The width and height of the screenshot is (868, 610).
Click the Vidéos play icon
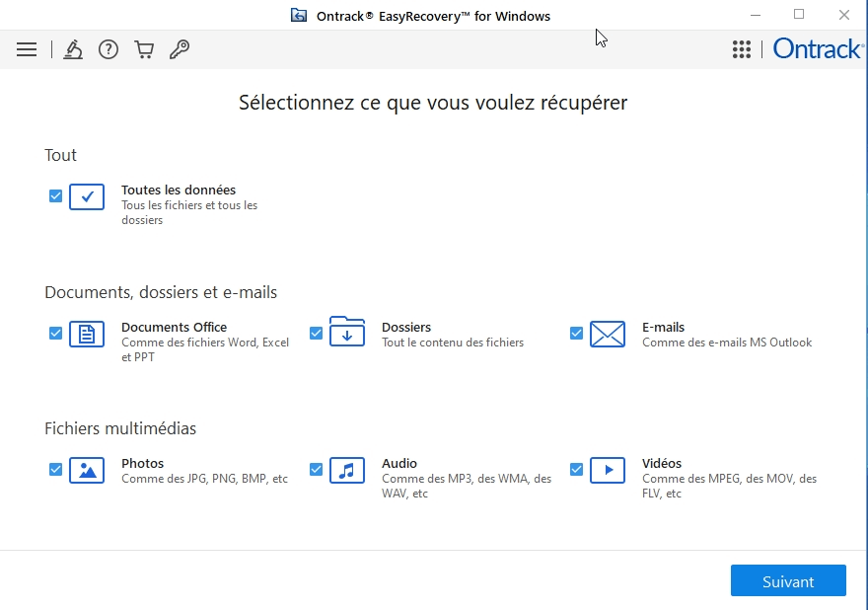[x=607, y=471]
